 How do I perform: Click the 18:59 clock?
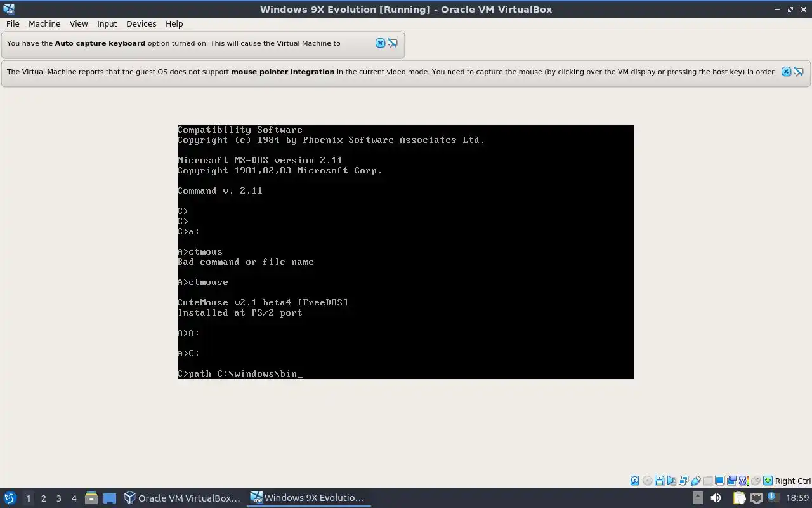(797, 498)
